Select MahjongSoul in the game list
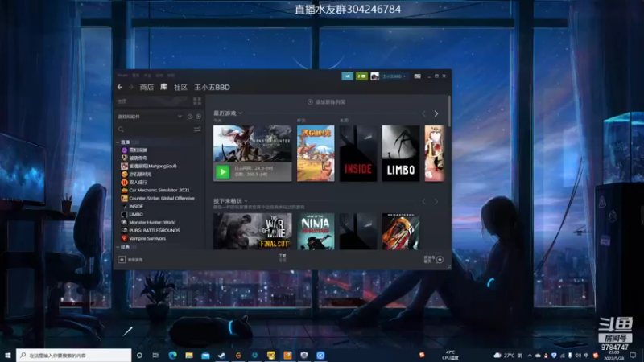This screenshot has width=644, height=362. point(152,166)
